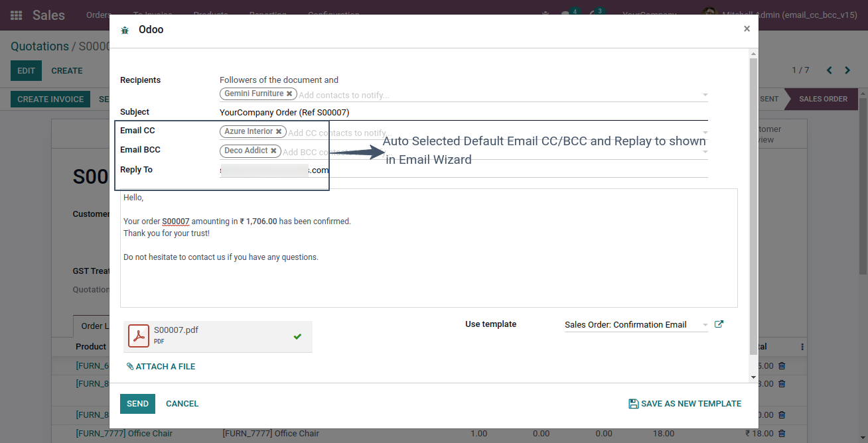This screenshot has height=443, width=868.
Task: Open messages icon with badge 4
Action: pyautogui.click(x=569, y=14)
